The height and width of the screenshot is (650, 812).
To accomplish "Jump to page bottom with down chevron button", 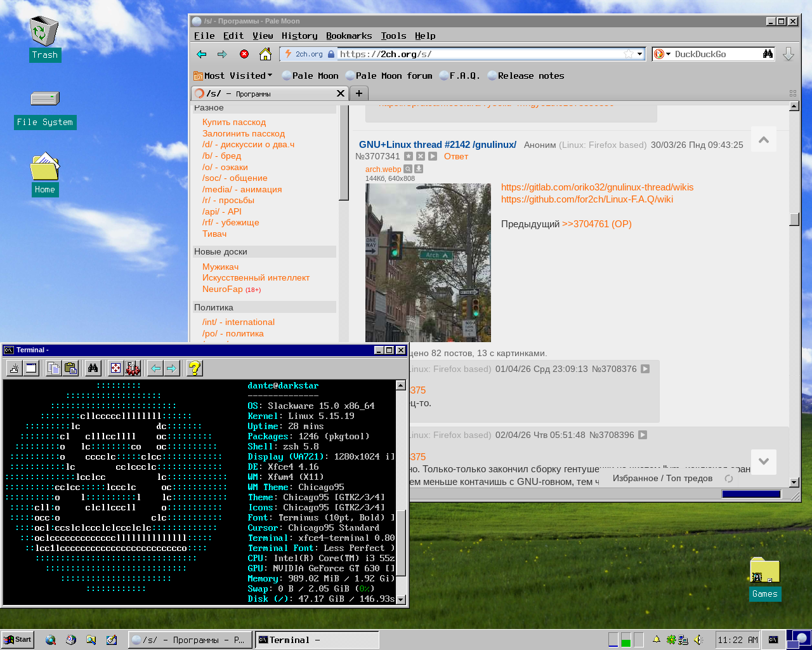I will pyautogui.click(x=764, y=462).
